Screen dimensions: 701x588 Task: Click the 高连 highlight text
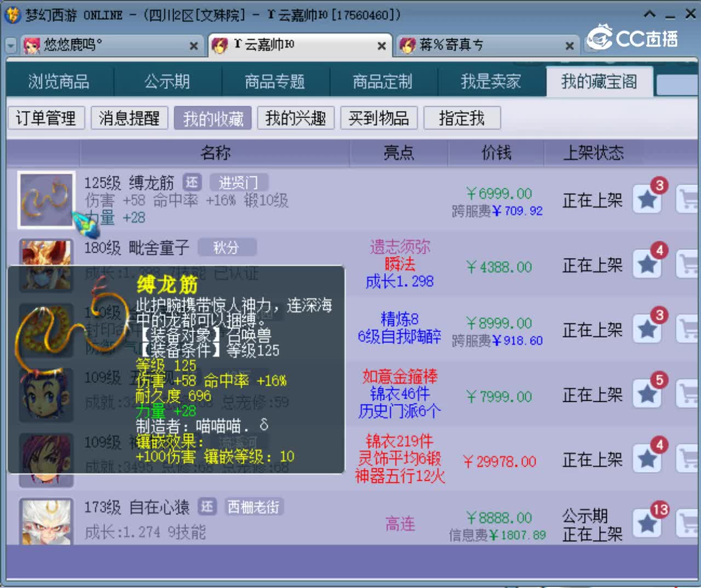click(400, 524)
